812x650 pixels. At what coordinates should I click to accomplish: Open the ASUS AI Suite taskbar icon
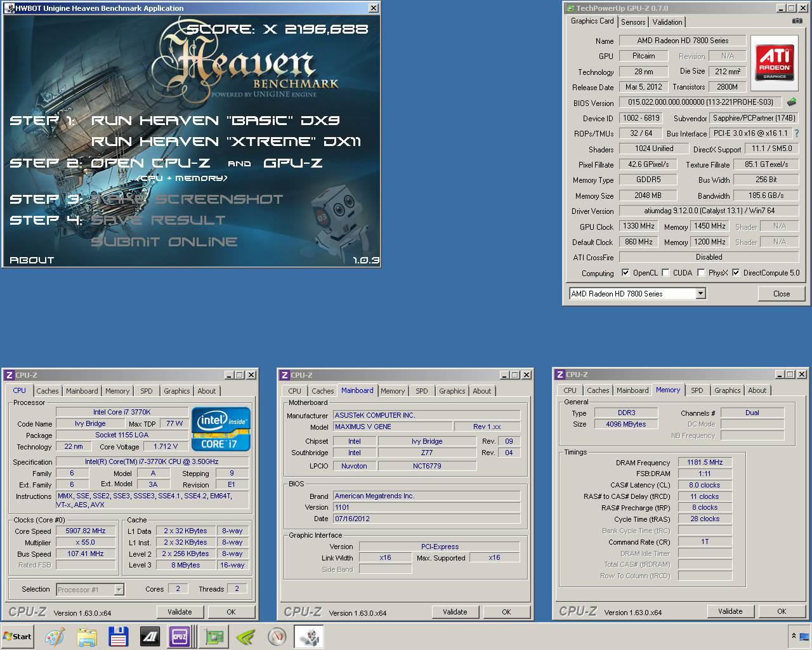pyautogui.click(x=150, y=636)
